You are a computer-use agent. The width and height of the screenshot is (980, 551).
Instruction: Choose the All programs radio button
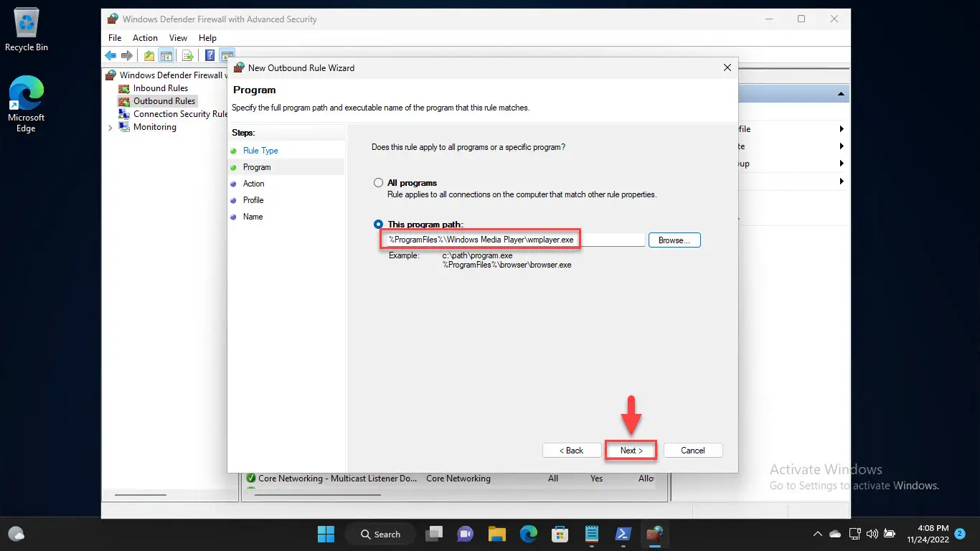click(378, 183)
